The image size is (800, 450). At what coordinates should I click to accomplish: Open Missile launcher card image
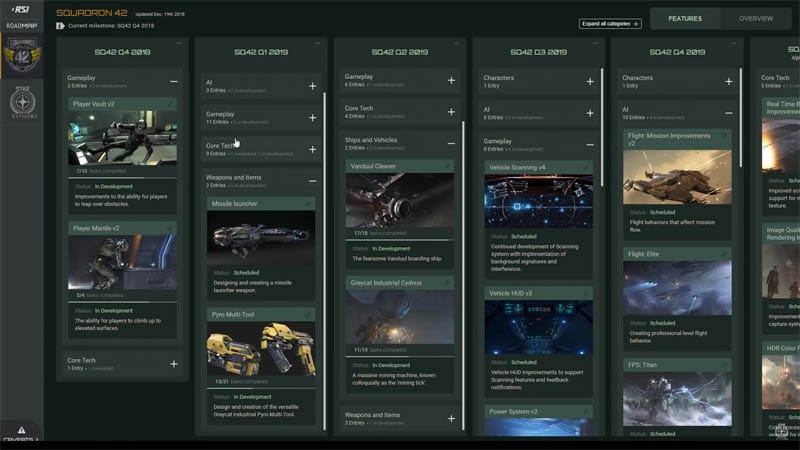click(261, 237)
